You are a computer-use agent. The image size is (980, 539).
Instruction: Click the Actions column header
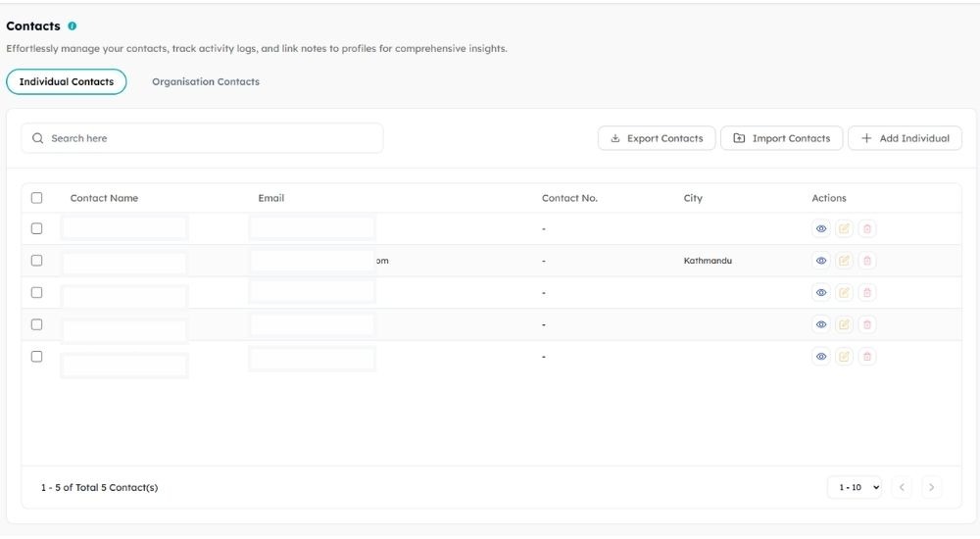(x=829, y=198)
